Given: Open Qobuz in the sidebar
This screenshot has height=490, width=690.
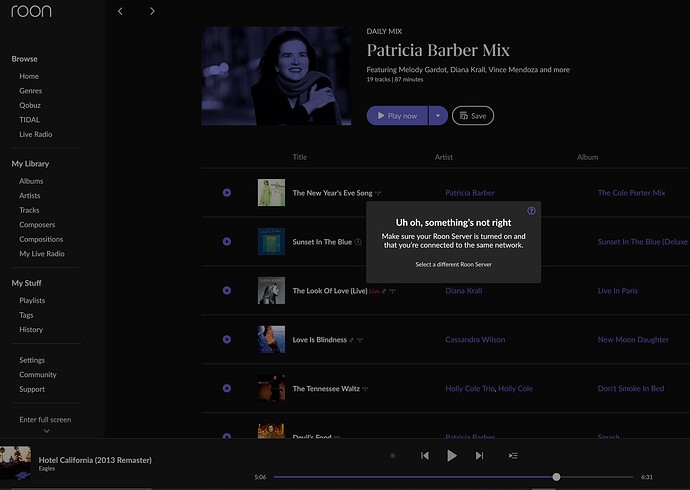Looking at the screenshot, I should tap(30, 105).
